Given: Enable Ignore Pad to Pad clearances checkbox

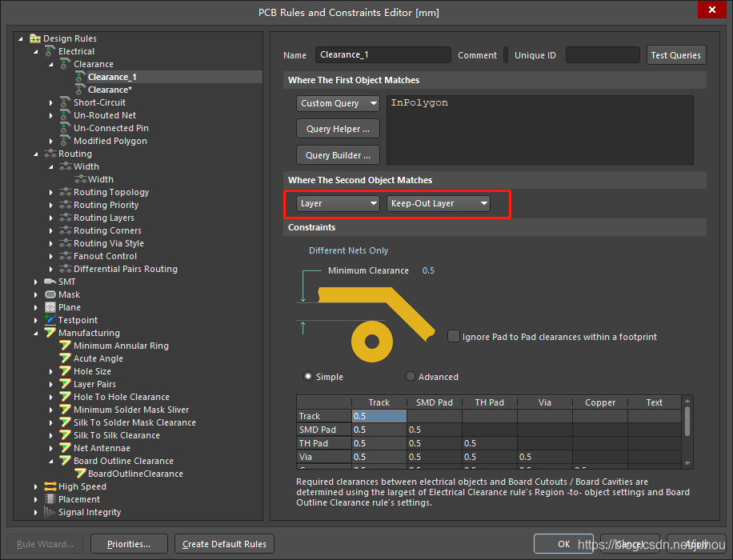Looking at the screenshot, I should [454, 337].
